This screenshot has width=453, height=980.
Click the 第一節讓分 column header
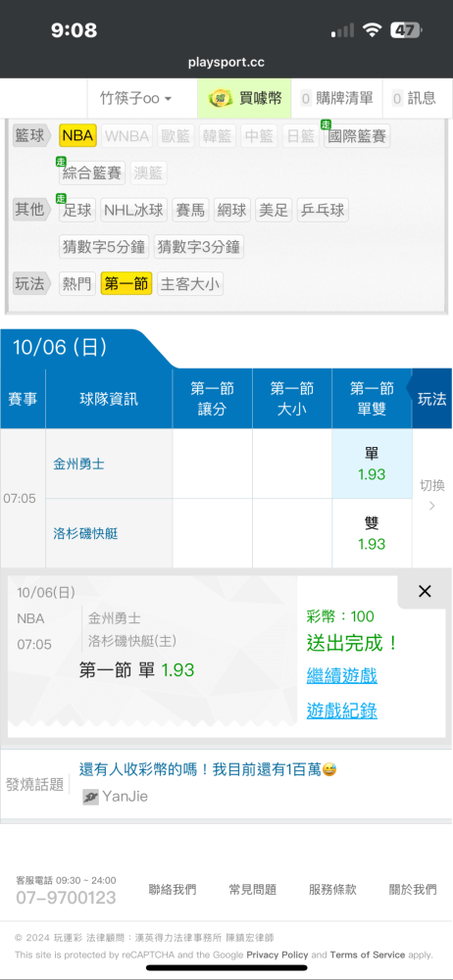pyautogui.click(x=212, y=400)
